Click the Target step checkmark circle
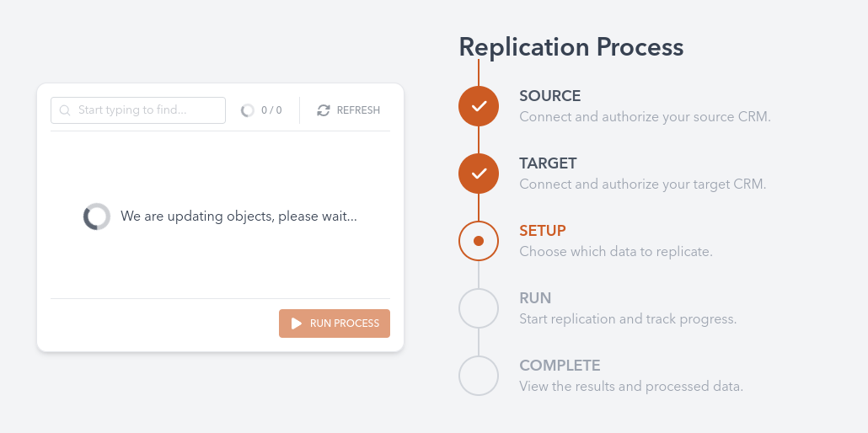 [x=479, y=174]
